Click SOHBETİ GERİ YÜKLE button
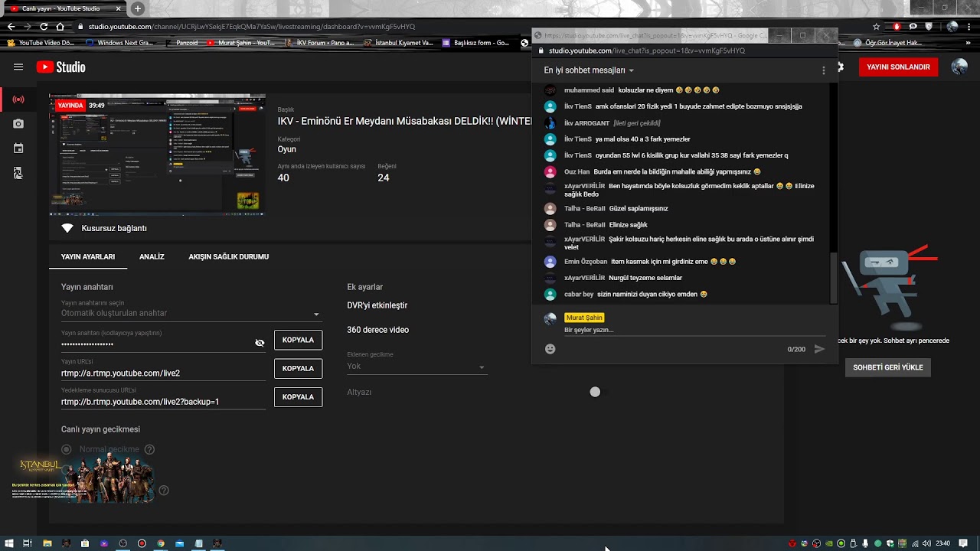 tap(888, 367)
